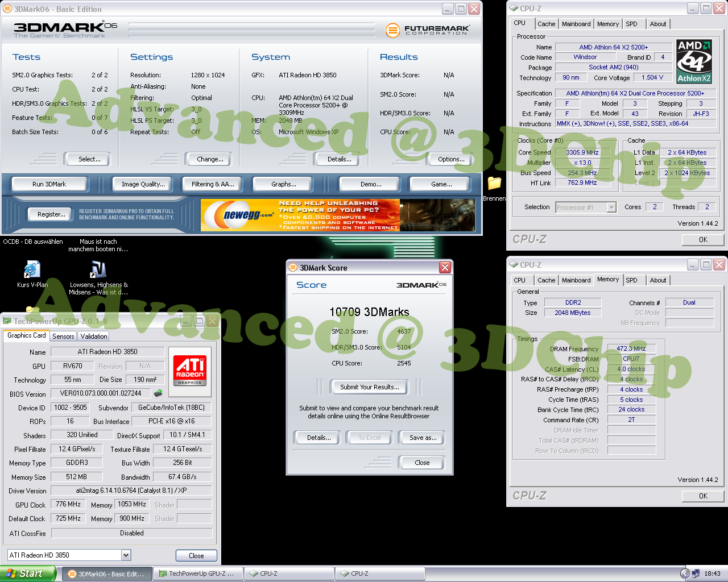Click the Image Quality... button
728x582 pixels.
[x=143, y=184]
